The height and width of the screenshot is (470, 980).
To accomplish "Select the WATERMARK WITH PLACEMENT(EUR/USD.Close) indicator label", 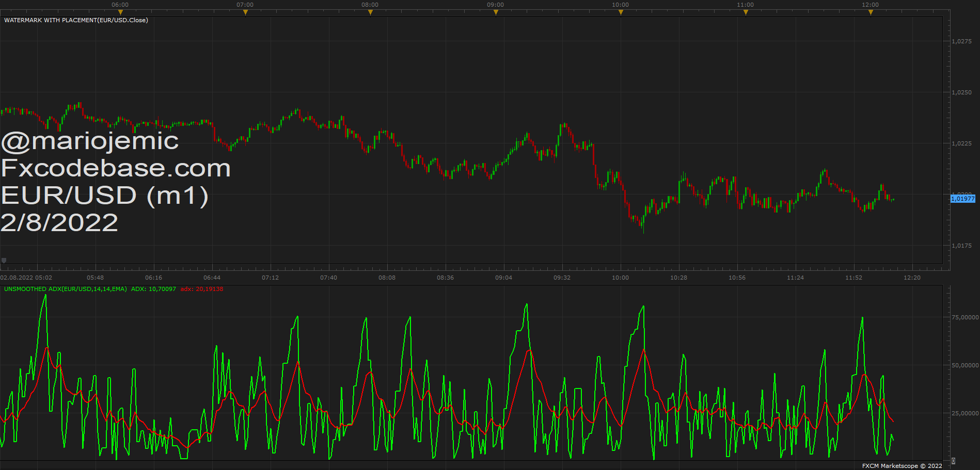I will pyautogui.click(x=76, y=20).
